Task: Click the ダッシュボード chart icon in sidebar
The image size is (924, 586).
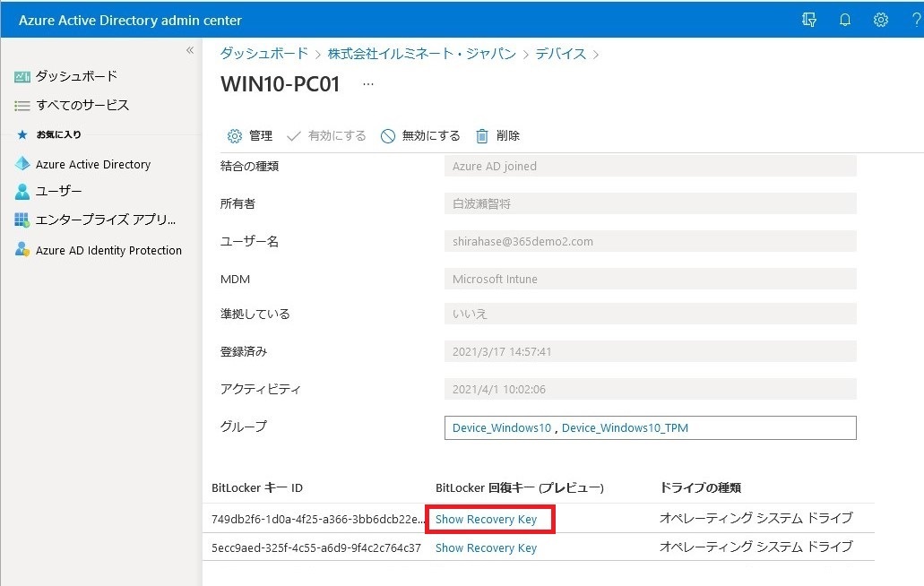Action: coord(22,76)
